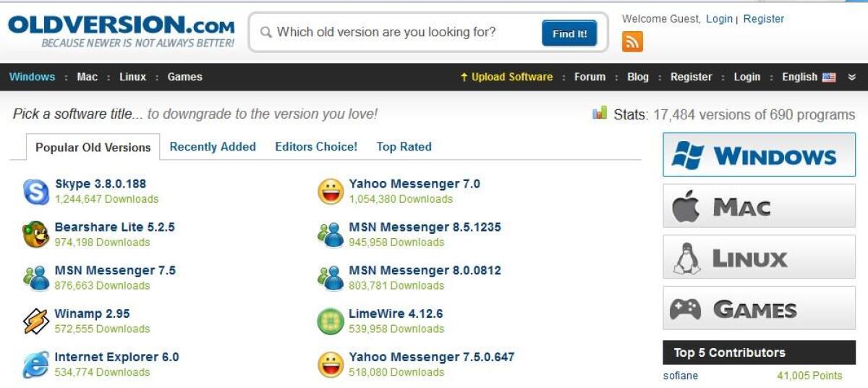Click the Top 5 Contributors header
868x388 pixels.
759,353
